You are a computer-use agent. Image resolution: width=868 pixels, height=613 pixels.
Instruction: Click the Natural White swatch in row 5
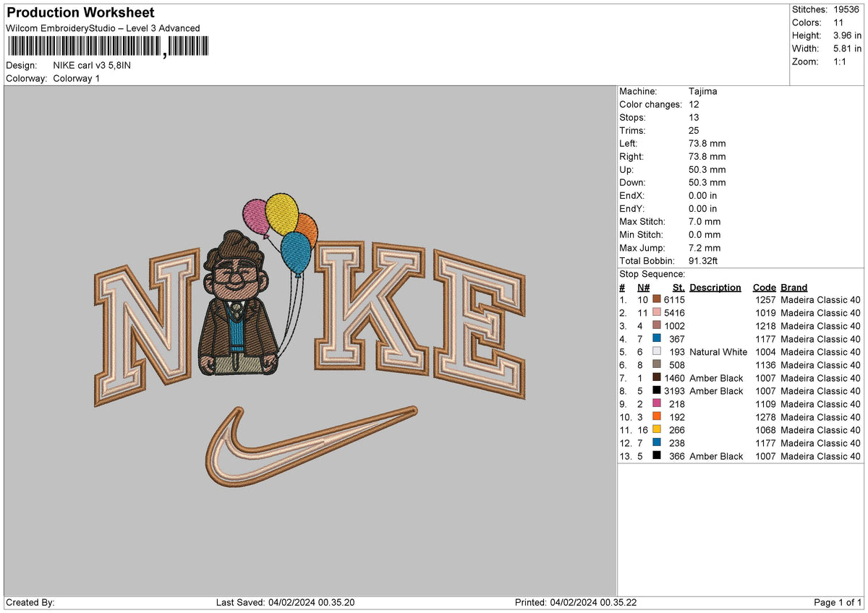pyautogui.click(x=657, y=352)
